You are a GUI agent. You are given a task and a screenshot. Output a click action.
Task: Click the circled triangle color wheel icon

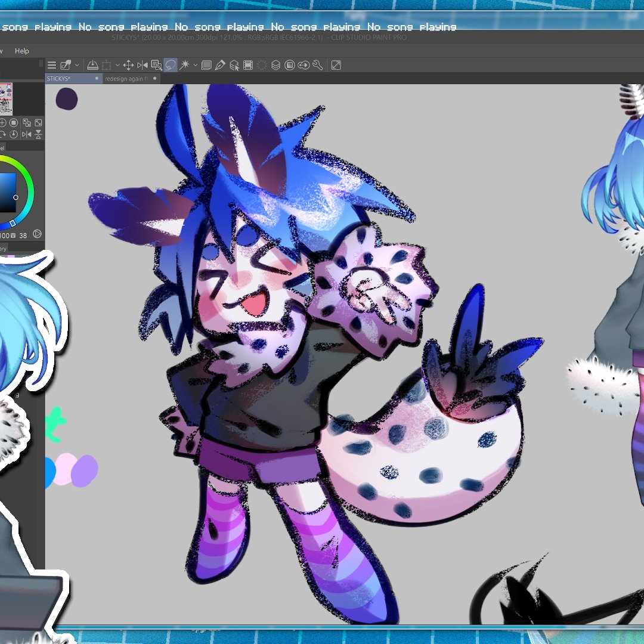(x=37, y=234)
